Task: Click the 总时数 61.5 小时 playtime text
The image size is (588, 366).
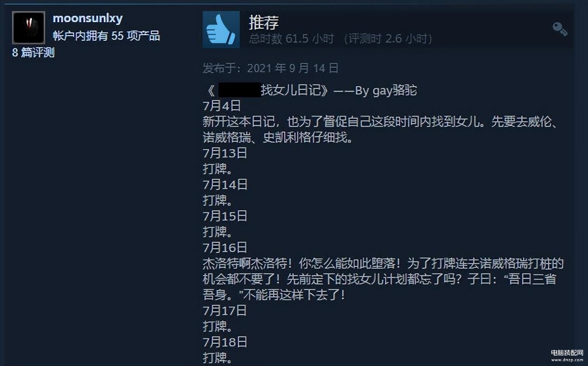Action: coord(291,38)
